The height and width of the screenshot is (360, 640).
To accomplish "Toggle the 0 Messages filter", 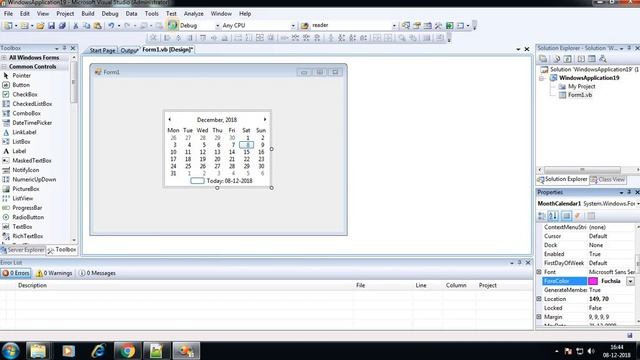I will [x=97, y=273].
